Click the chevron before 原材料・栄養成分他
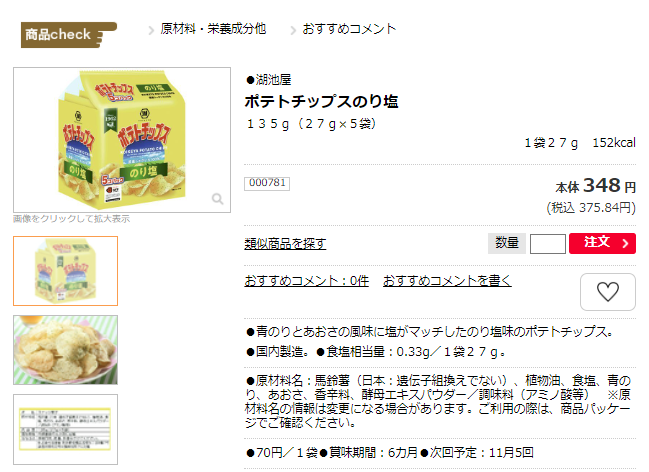Viewport: 649px width, 472px height. (151, 30)
